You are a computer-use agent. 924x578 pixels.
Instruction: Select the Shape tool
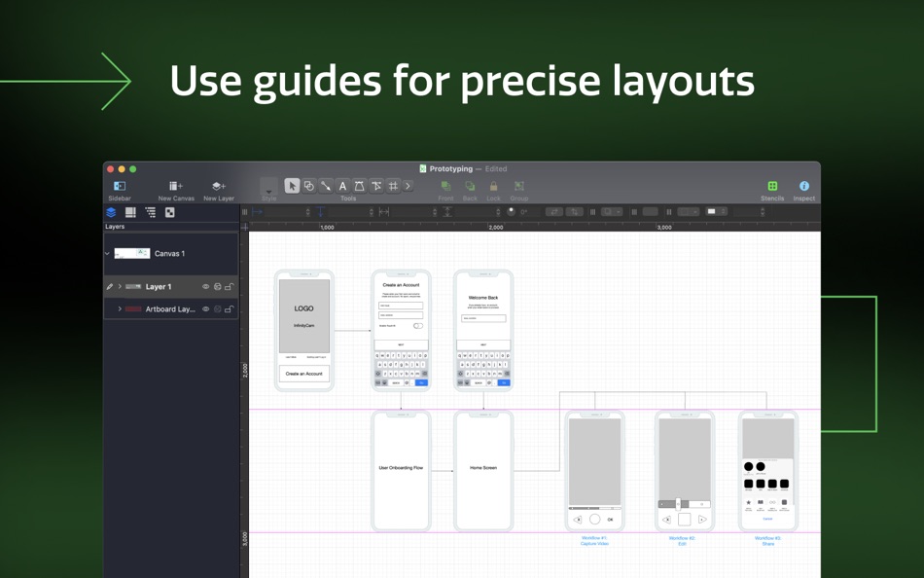coord(308,187)
